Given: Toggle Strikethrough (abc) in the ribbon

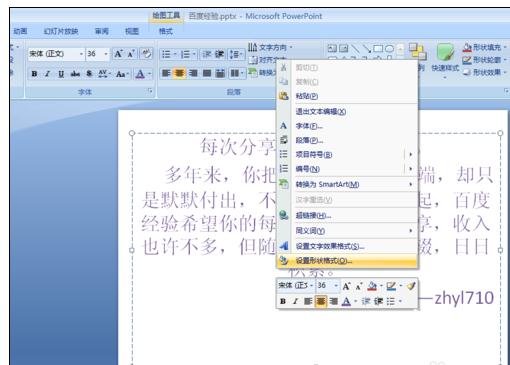Looking at the screenshot, I should pyautogui.click(x=75, y=74).
